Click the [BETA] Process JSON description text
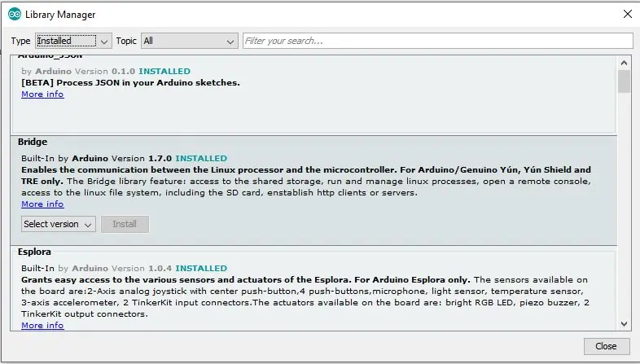The width and height of the screenshot is (640, 364). 130,83
